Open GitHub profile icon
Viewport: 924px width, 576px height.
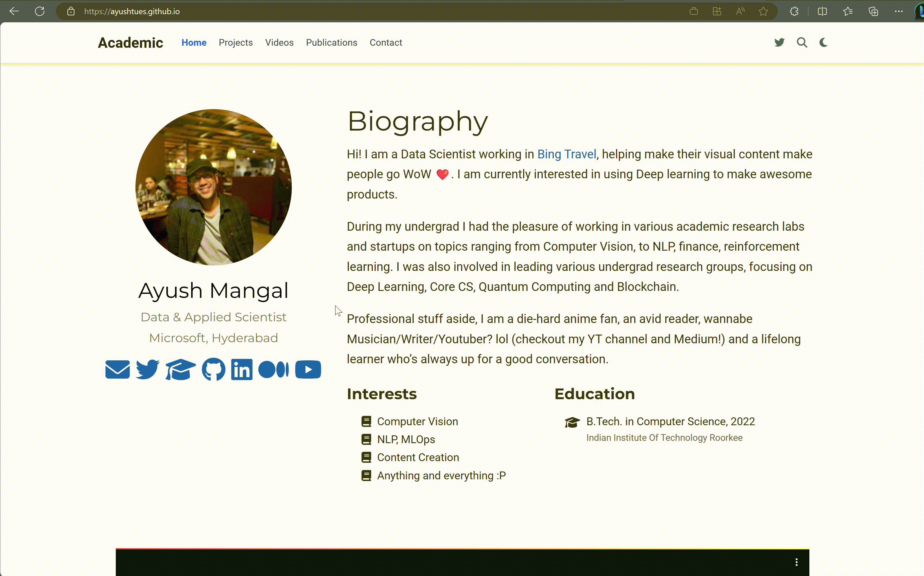click(x=214, y=369)
